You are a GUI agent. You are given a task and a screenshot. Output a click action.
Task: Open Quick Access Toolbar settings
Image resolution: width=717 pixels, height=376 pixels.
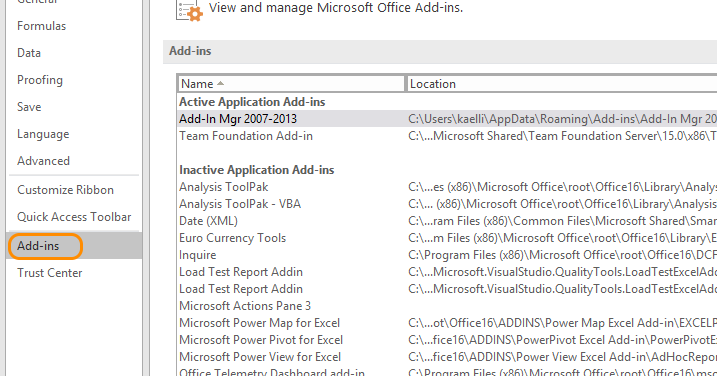coord(74,217)
